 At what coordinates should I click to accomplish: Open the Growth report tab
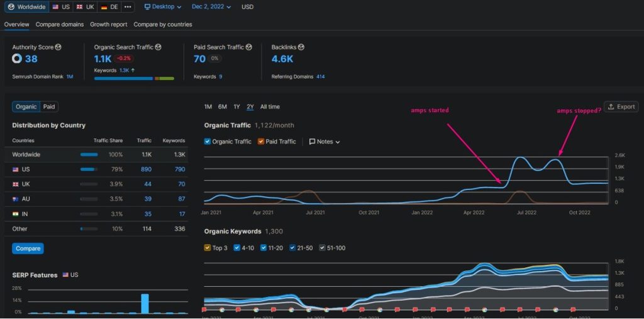[x=108, y=25]
